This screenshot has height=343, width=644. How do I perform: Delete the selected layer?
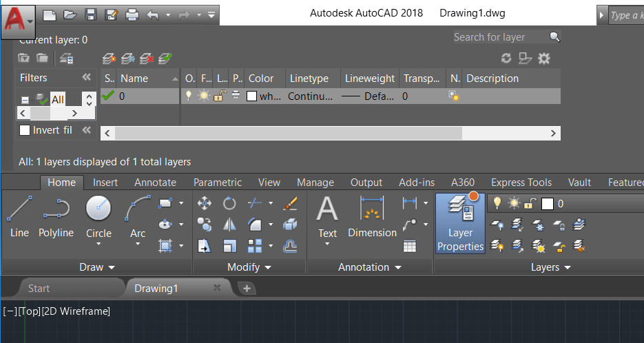[147, 59]
